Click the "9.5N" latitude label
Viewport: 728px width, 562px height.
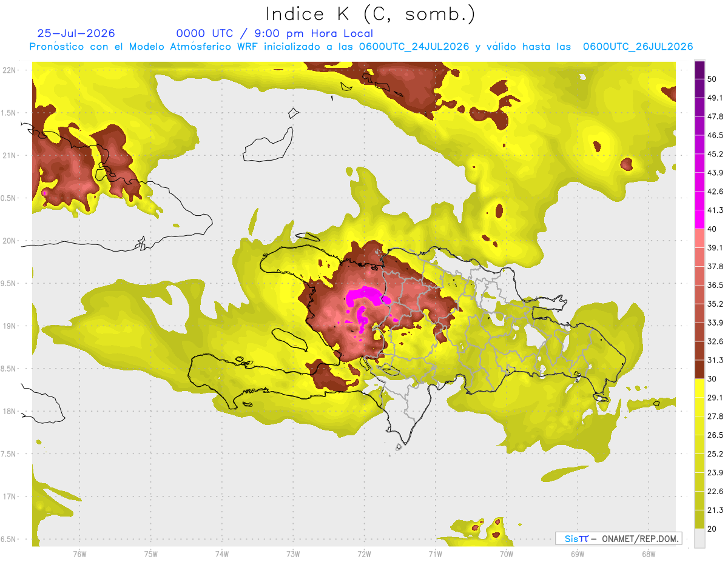[8, 283]
